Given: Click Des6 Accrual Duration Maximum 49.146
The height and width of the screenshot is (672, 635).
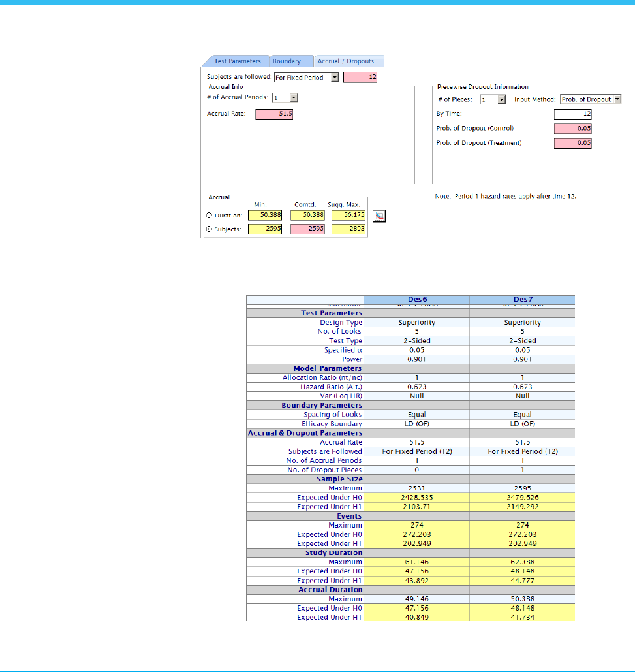Looking at the screenshot, I should [416, 599].
